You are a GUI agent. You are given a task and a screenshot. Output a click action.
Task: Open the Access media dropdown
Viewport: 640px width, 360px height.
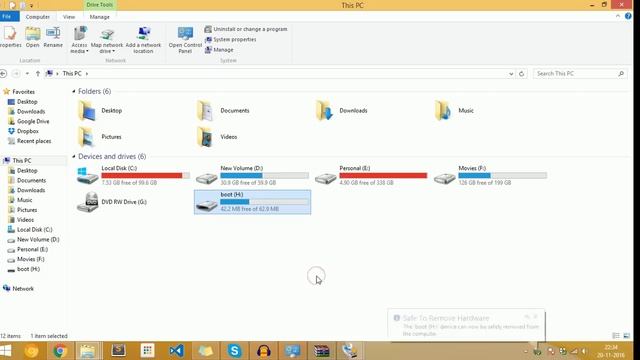coord(79,40)
